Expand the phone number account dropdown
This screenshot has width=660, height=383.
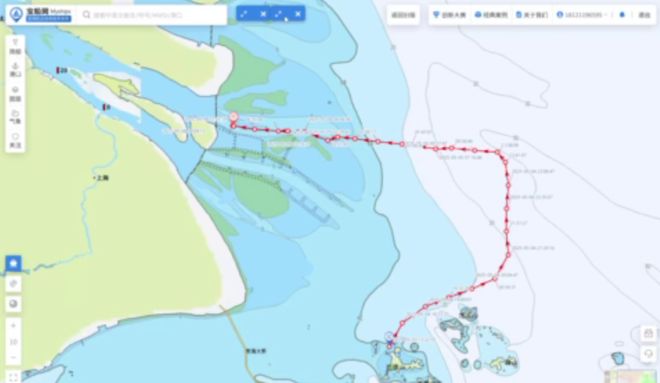[x=582, y=15]
